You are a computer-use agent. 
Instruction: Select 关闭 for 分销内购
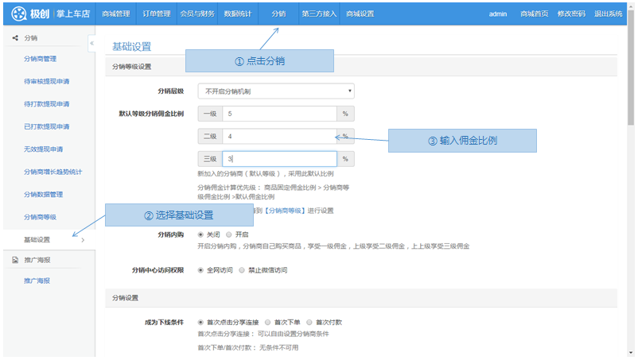200,234
